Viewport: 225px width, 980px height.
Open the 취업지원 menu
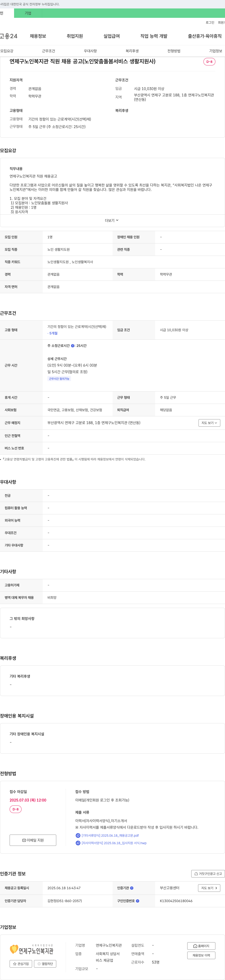pos(75,36)
